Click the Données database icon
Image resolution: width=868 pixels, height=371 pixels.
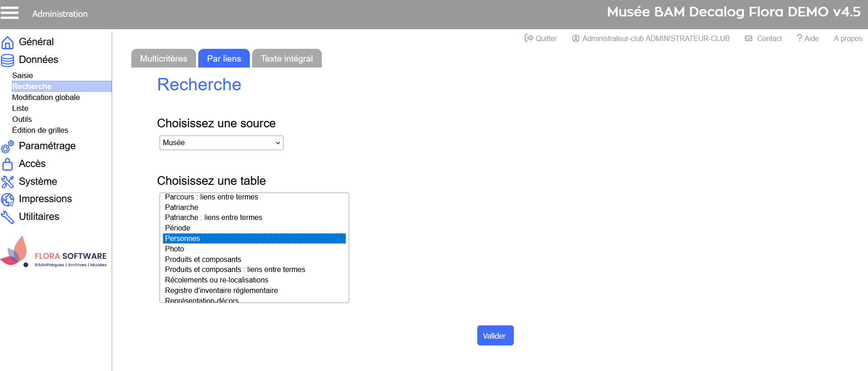8,60
